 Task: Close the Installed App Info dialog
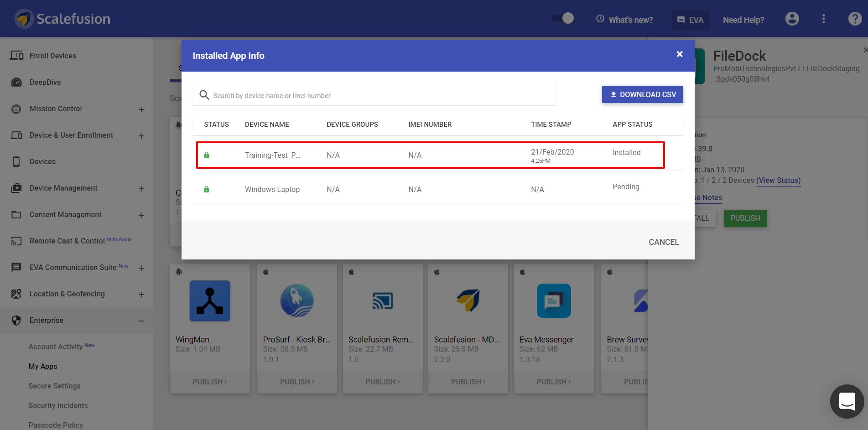click(680, 54)
